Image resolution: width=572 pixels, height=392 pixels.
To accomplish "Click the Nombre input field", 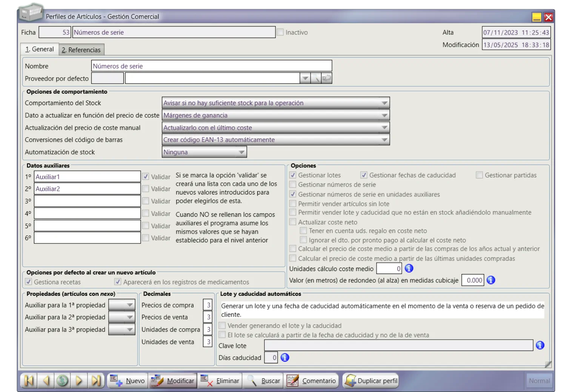I will tap(212, 66).
